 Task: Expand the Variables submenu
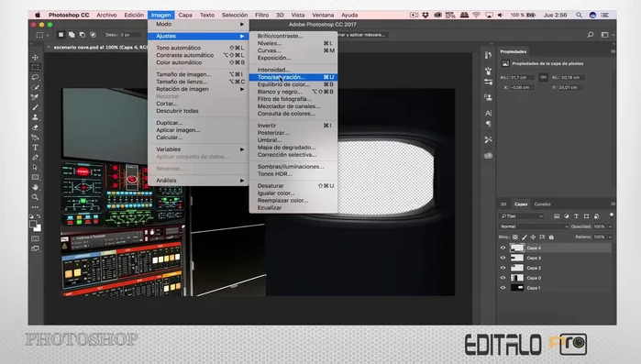[x=198, y=149]
